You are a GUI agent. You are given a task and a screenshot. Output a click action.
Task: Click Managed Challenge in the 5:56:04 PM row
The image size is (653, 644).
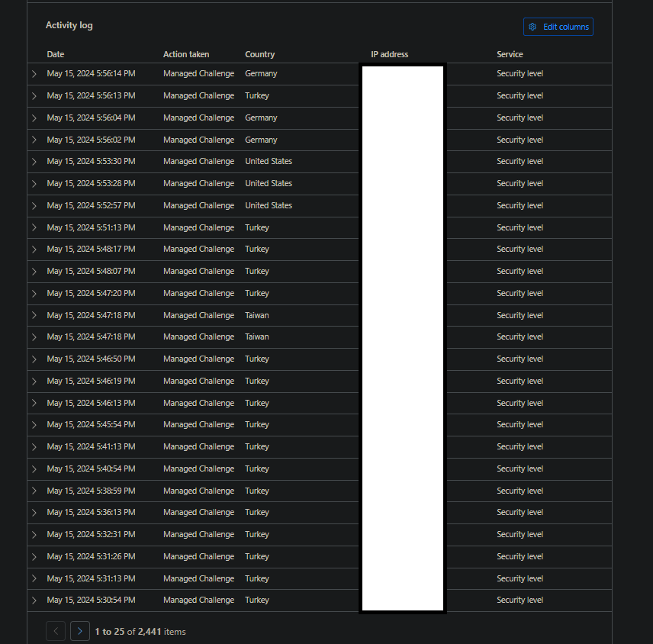click(198, 118)
